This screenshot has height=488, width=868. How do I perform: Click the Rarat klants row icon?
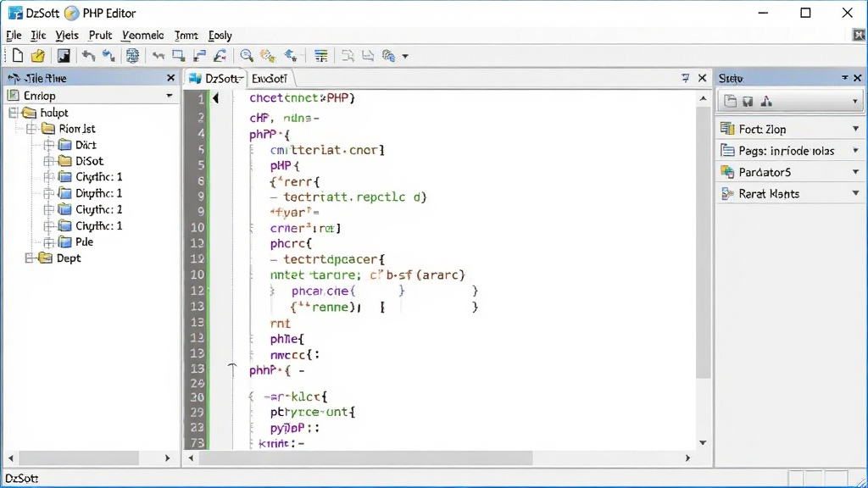726,194
